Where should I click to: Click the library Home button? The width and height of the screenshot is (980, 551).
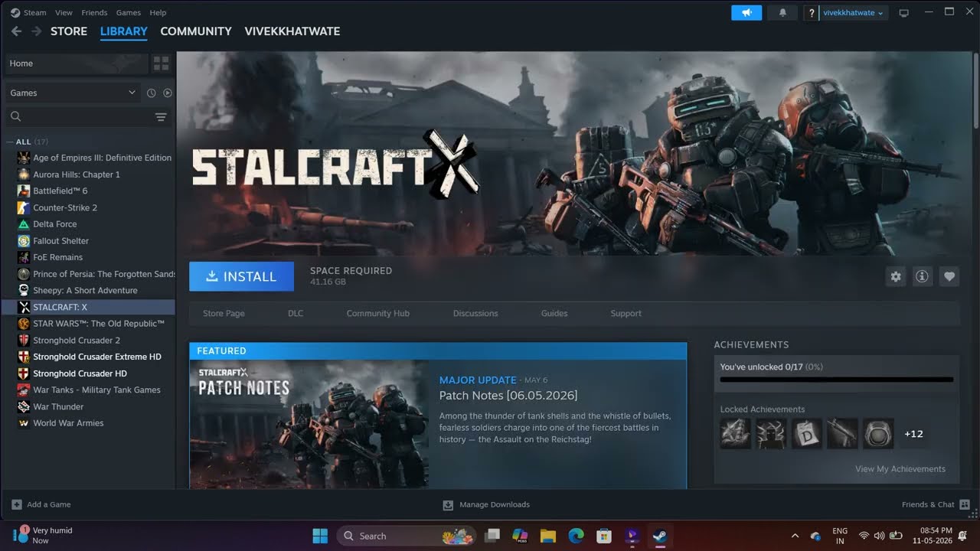pyautogui.click(x=76, y=64)
